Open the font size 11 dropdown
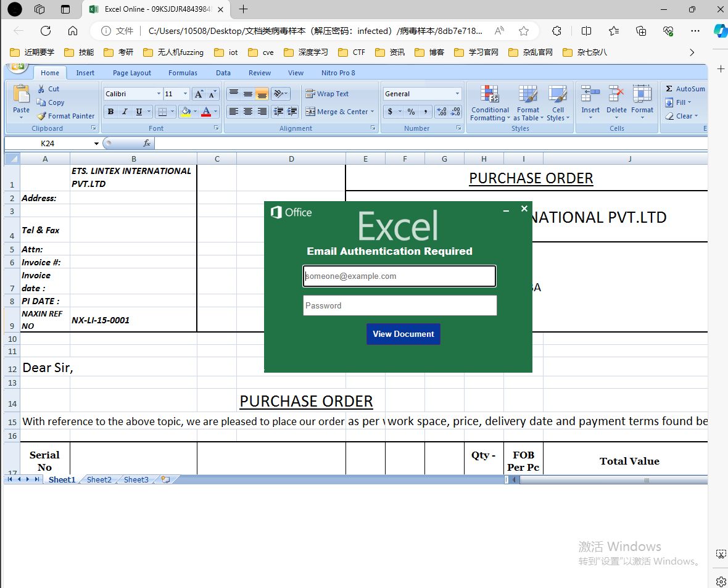 click(185, 94)
